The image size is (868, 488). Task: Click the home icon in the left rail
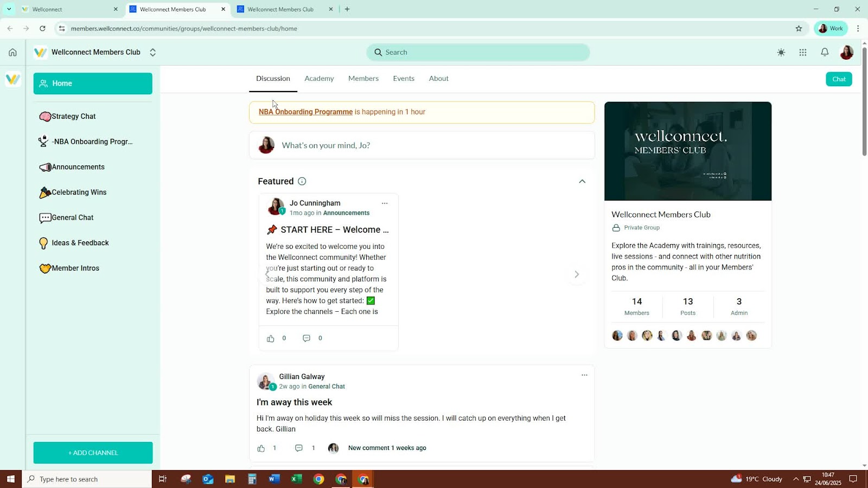coord(12,53)
